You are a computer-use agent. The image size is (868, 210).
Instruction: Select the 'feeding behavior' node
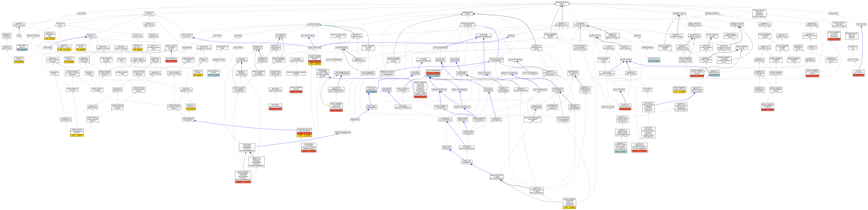pyautogui.click(x=647, y=48)
